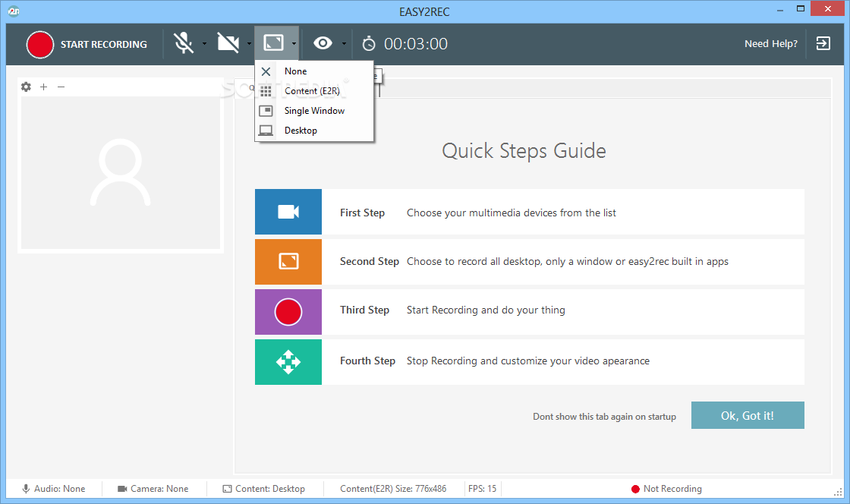Image resolution: width=850 pixels, height=504 pixels.
Task: Maximize the EASY2REC window
Action: click(x=800, y=8)
